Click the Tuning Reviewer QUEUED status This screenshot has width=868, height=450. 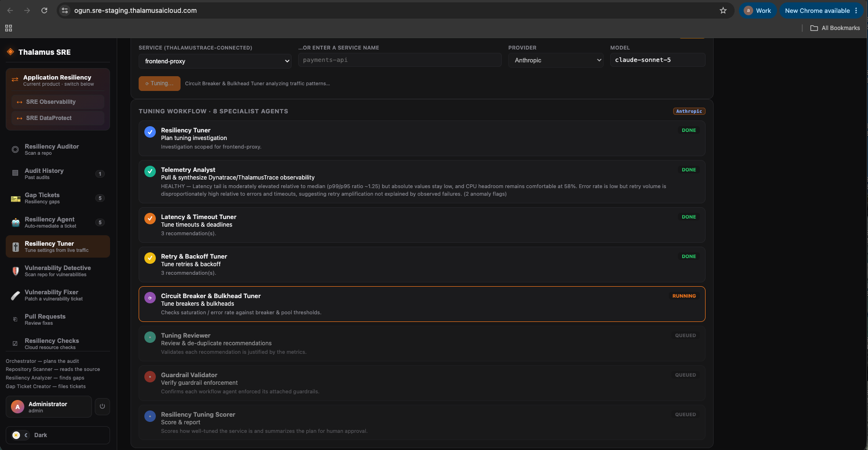point(686,336)
